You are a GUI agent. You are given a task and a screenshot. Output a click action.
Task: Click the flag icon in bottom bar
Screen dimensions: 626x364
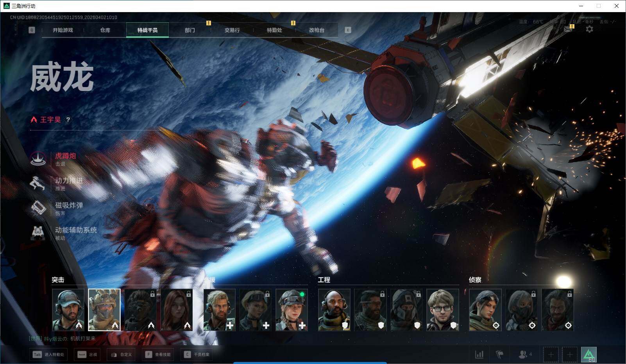(499, 355)
